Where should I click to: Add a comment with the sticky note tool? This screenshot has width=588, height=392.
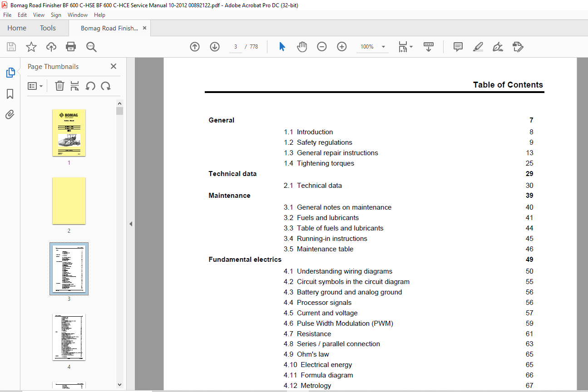458,47
